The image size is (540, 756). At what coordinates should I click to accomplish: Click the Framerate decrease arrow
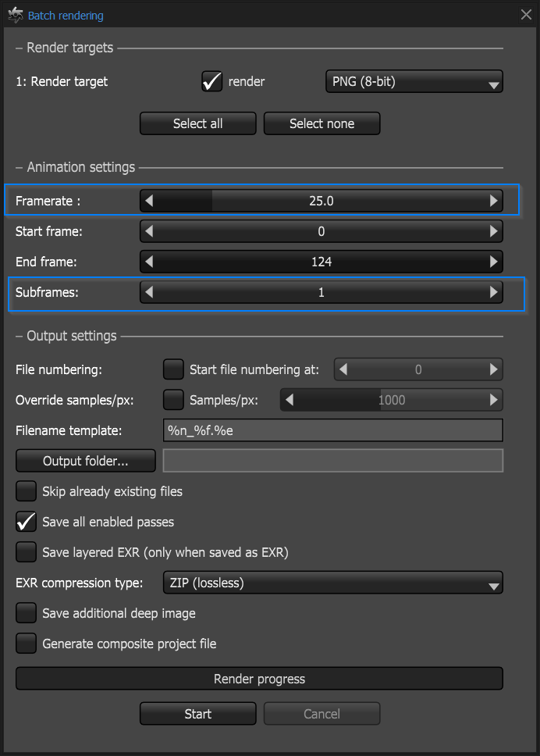[x=149, y=201]
